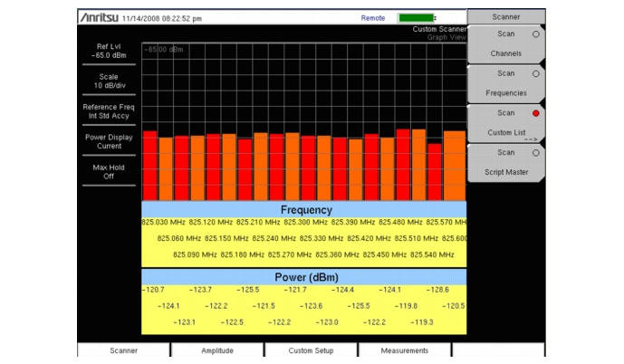Click the 825.510 MHz frequency entry
The width and height of the screenshot is (624, 364).
(417, 238)
